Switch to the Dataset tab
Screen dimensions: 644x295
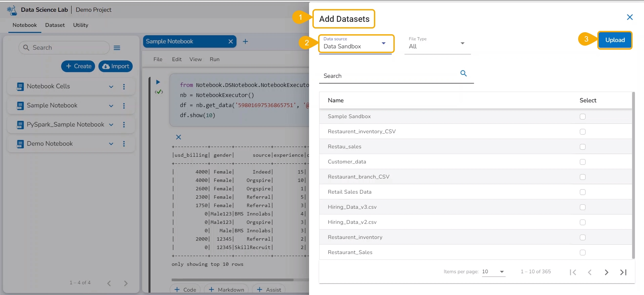pyautogui.click(x=55, y=25)
